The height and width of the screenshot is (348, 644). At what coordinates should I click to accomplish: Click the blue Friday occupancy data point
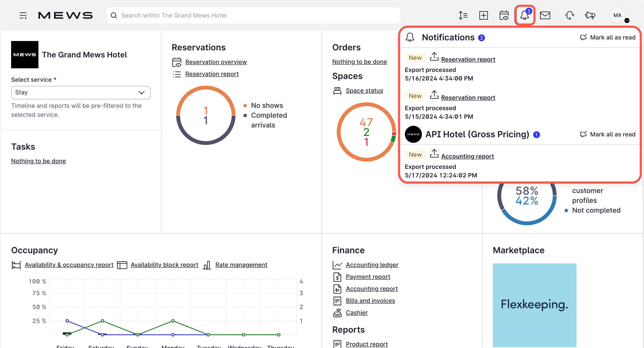point(67,321)
